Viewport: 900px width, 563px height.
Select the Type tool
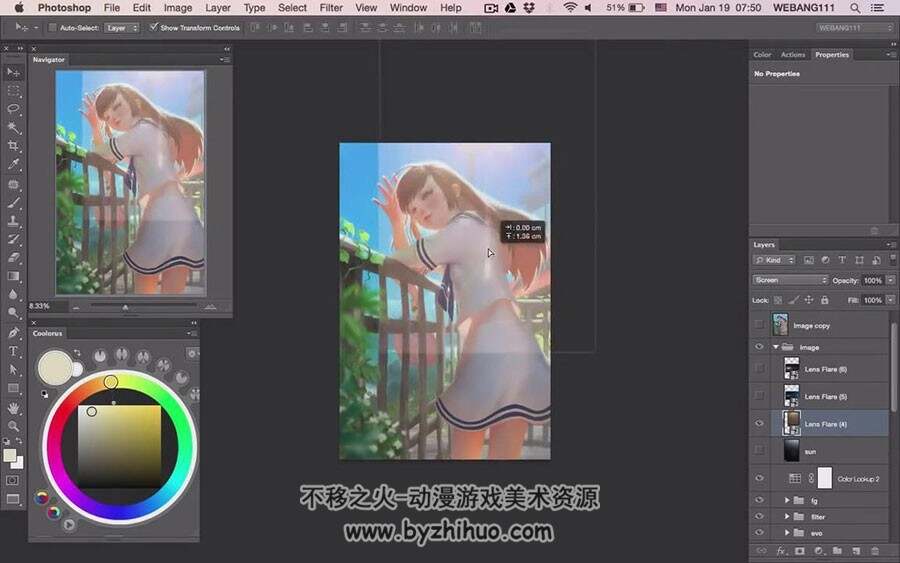coord(13,351)
